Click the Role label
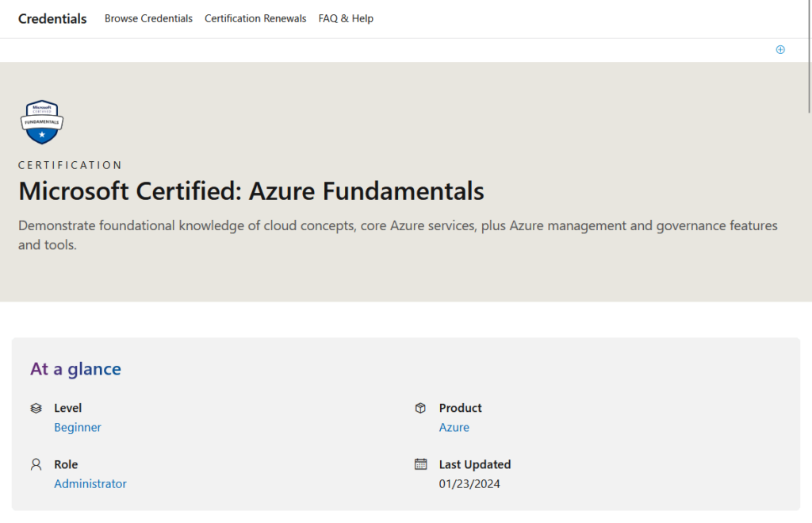The image size is (812, 523). [66, 464]
